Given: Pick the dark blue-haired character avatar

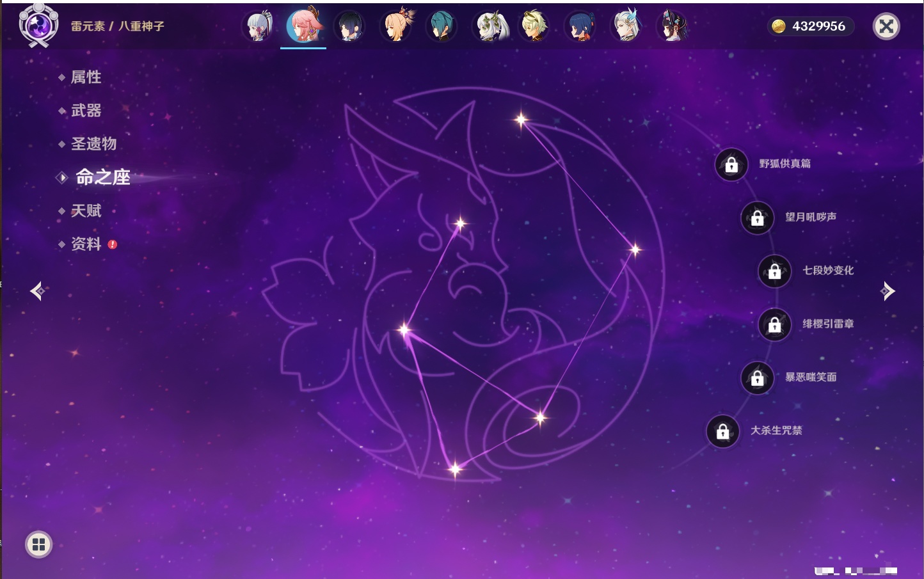Looking at the screenshot, I should coord(580,26).
